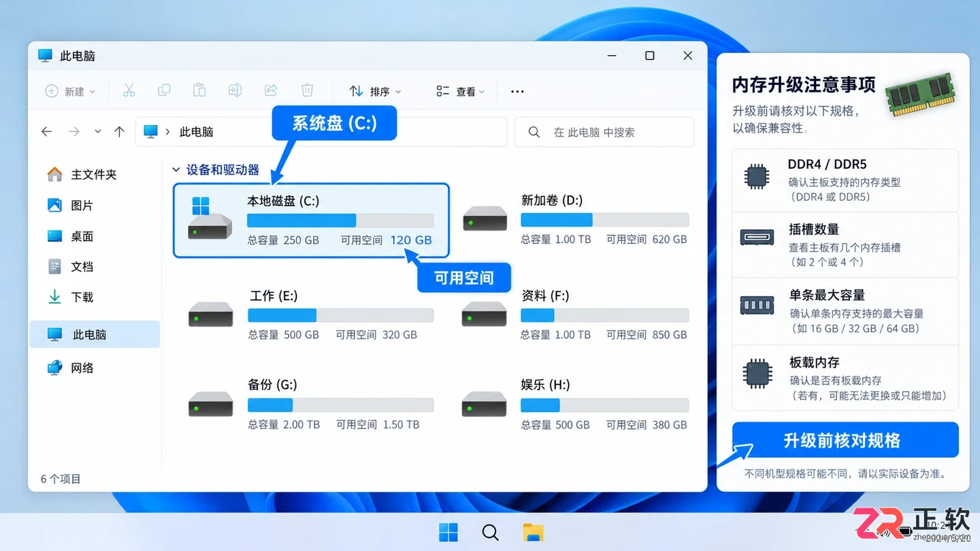
Task: Open File Explorer from the taskbar
Action: tap(533, 533)
